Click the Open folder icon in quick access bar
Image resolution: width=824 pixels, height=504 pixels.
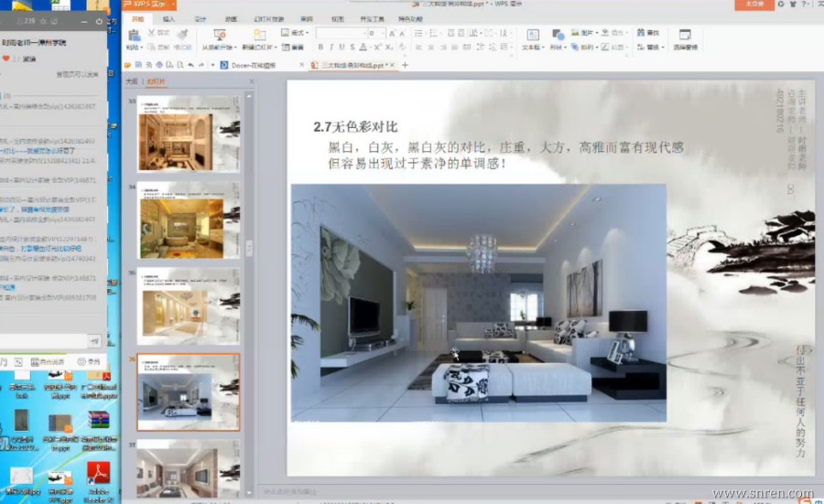[x=127, y=65]
